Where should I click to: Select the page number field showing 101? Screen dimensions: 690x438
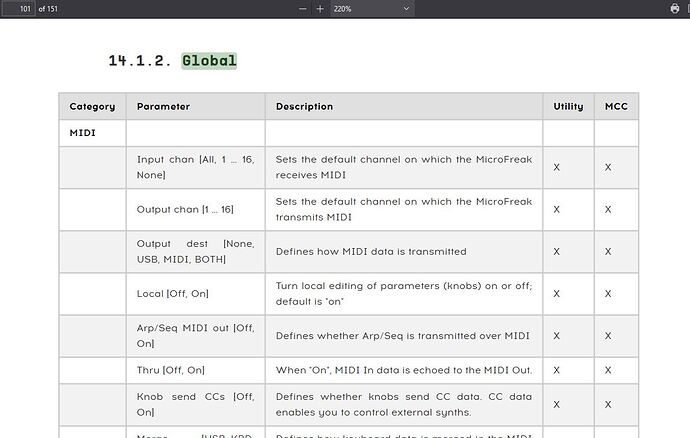(19, 9)
